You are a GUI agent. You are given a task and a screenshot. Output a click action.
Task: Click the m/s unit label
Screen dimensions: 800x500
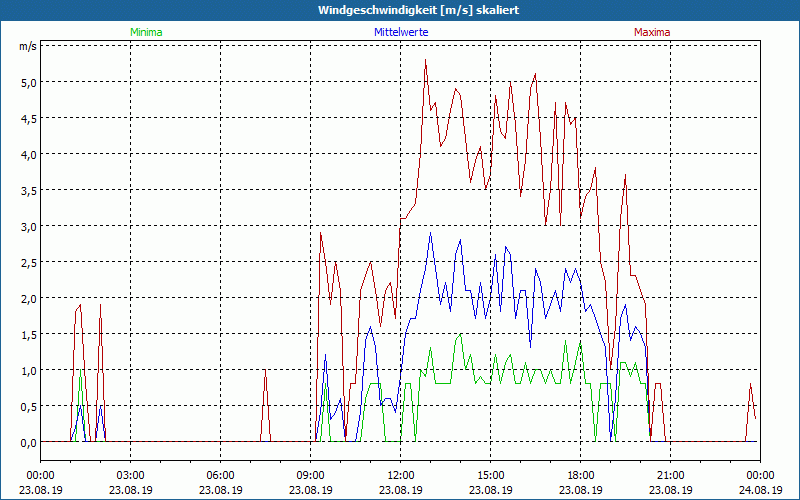pos(28,46)
